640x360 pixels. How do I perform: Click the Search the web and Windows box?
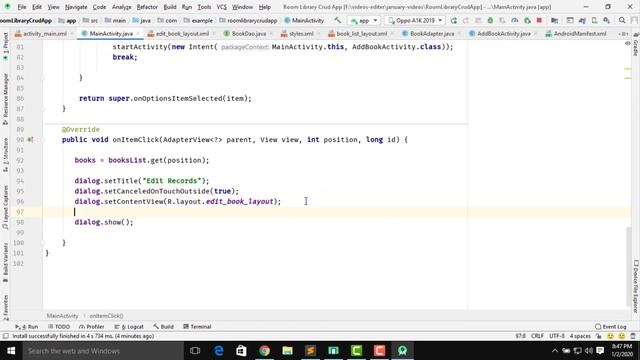103,351
